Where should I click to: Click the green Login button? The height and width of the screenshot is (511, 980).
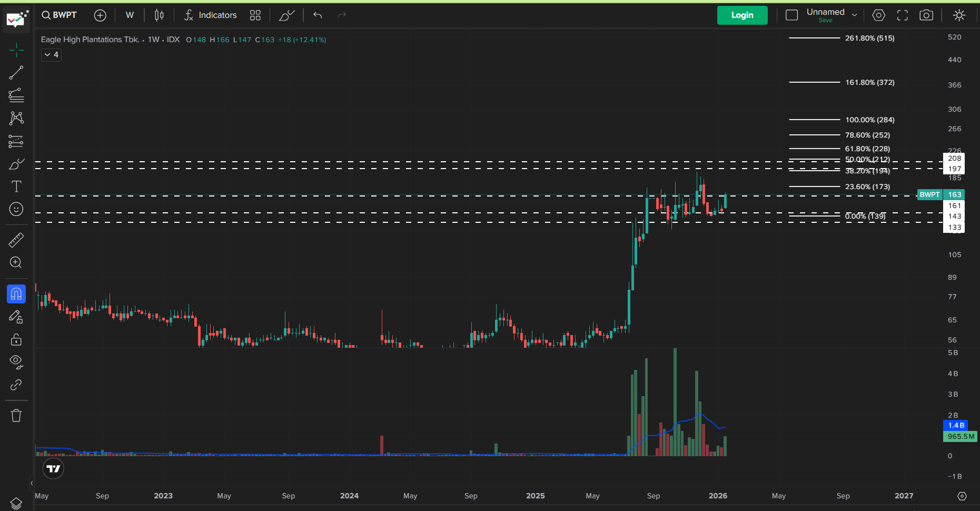(x=742, y=15)
